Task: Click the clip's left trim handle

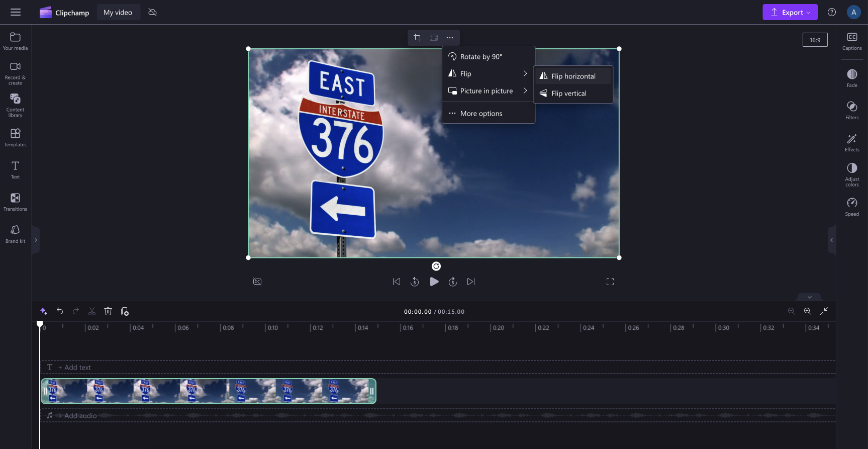Action: [x=45, y=391]
